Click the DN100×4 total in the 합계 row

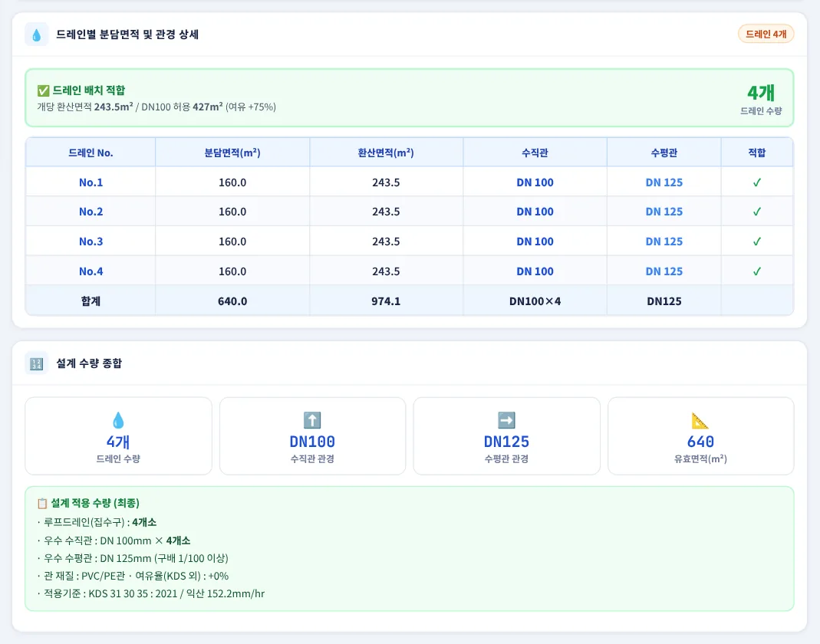click(535, 301)
